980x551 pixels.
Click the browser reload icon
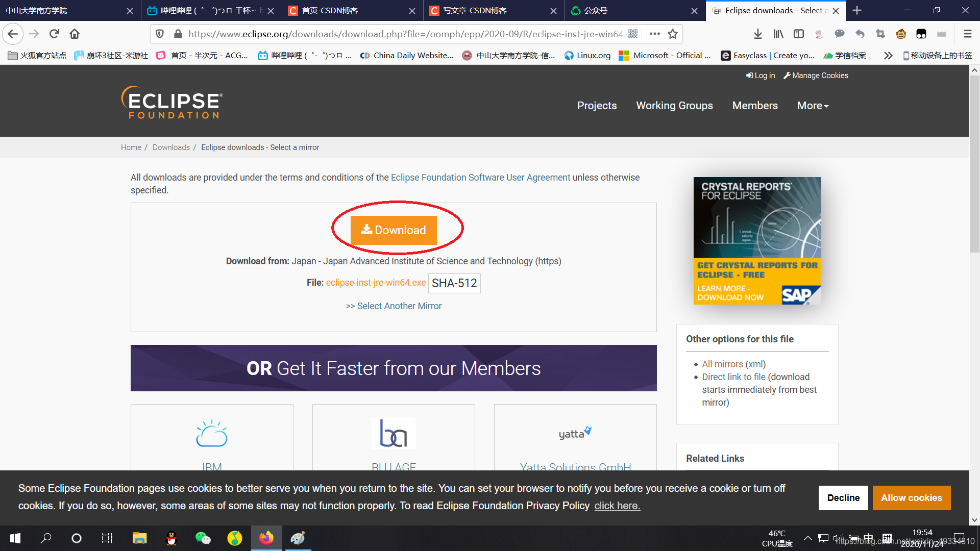(54, 34)
